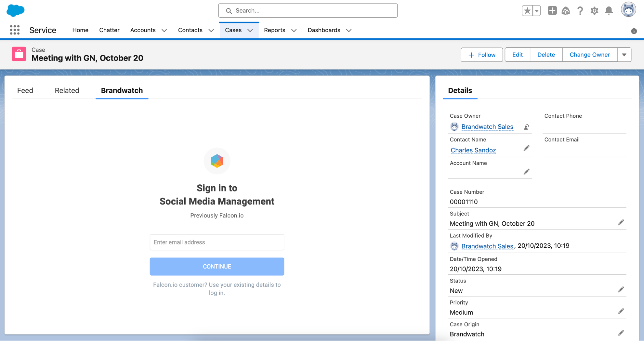Focus the Enter email address field
This screenshot has height=341, width=644.
(217, 242)
